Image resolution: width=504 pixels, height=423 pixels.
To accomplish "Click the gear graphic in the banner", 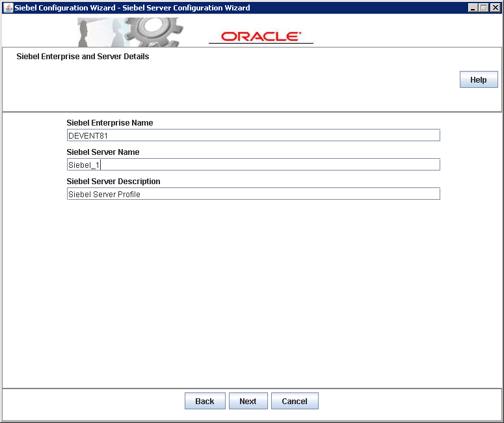I will pos(154,32).
